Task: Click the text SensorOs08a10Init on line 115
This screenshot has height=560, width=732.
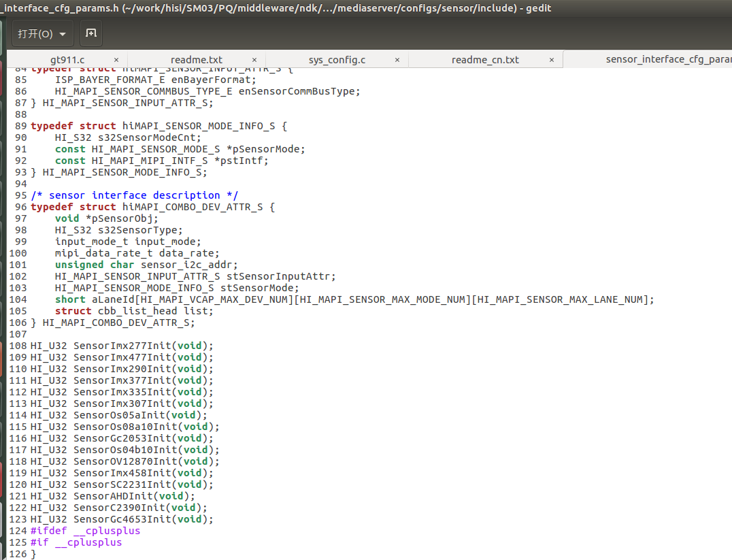Action: tap(126, 427)
